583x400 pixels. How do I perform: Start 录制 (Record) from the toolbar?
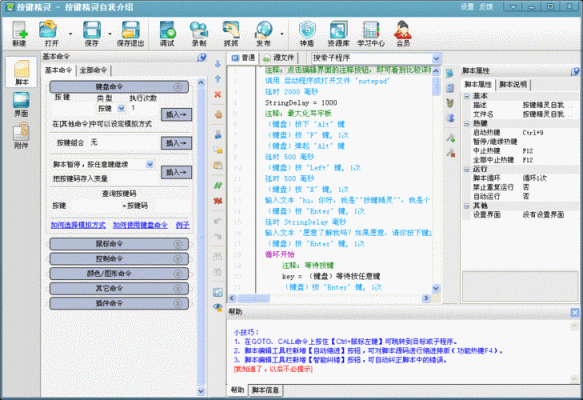pos(199,33)
